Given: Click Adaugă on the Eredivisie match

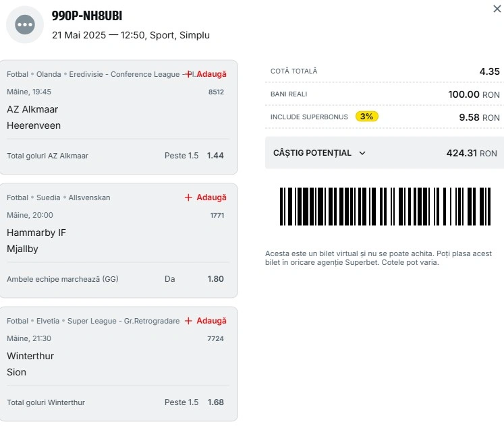Looking at the screenshot, I should point(211,74).
